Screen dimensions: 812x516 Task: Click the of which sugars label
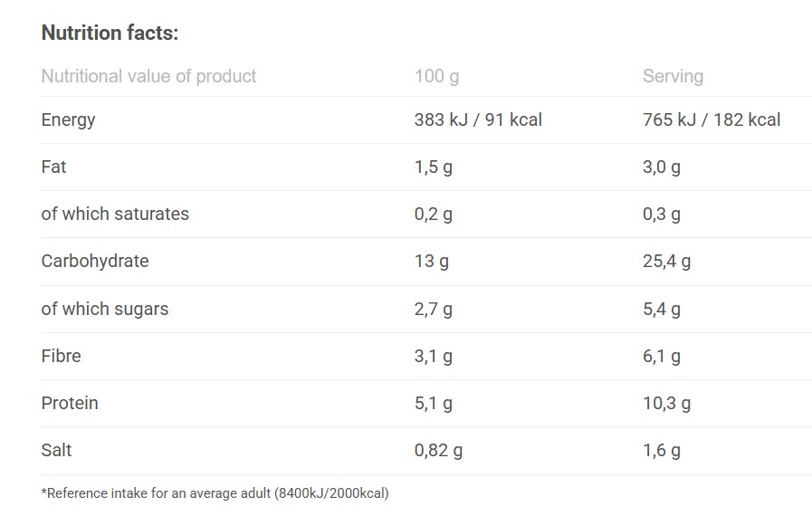coord(105,310)
